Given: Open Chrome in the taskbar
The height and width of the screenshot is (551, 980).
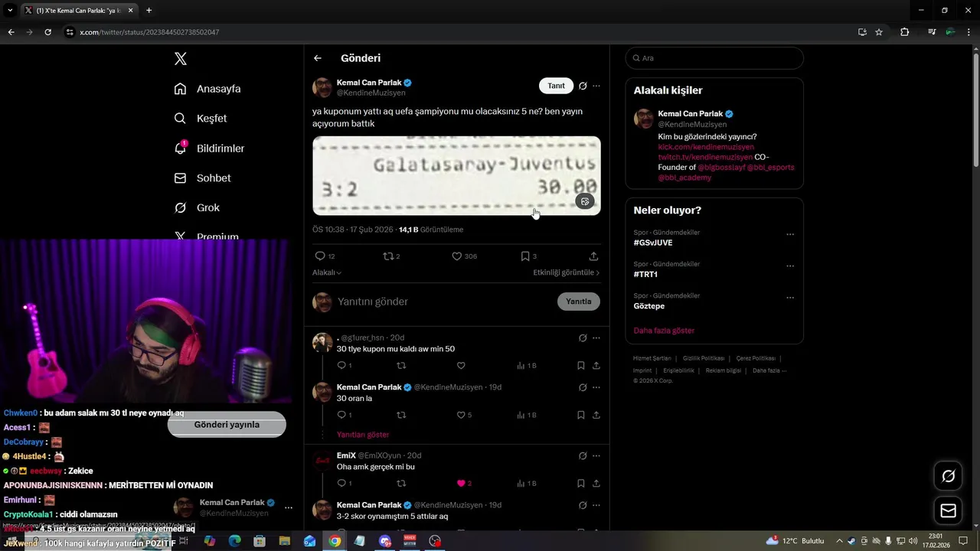Looking at the screenshot, I should pos(335,541).
